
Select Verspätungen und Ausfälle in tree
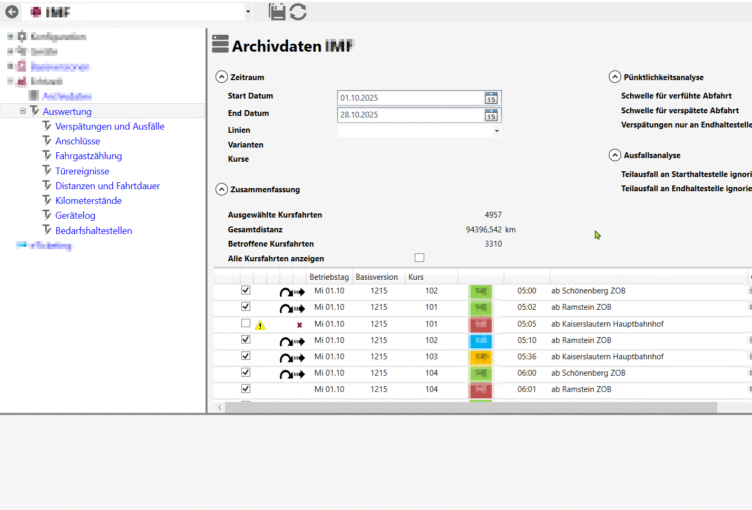point(110,127)
